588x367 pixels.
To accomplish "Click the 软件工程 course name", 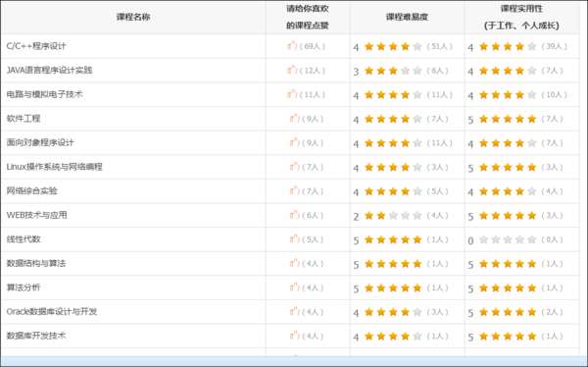I will tap(24, 119).
